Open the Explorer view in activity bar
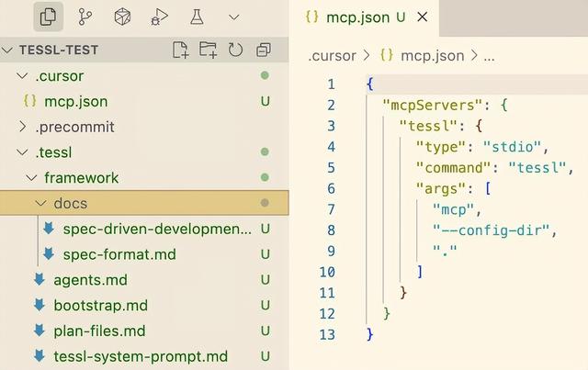The width and height of the screenshot is (588, 370). (50, 17)
